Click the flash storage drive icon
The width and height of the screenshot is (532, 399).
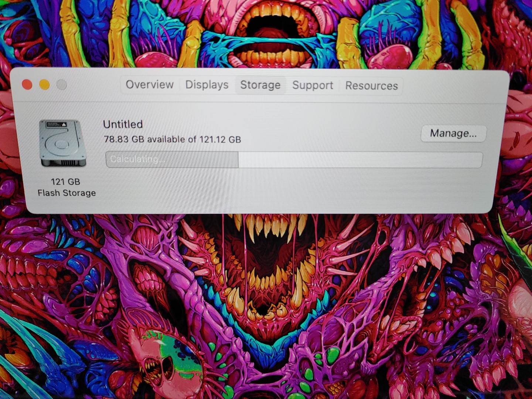pos(62,143)
